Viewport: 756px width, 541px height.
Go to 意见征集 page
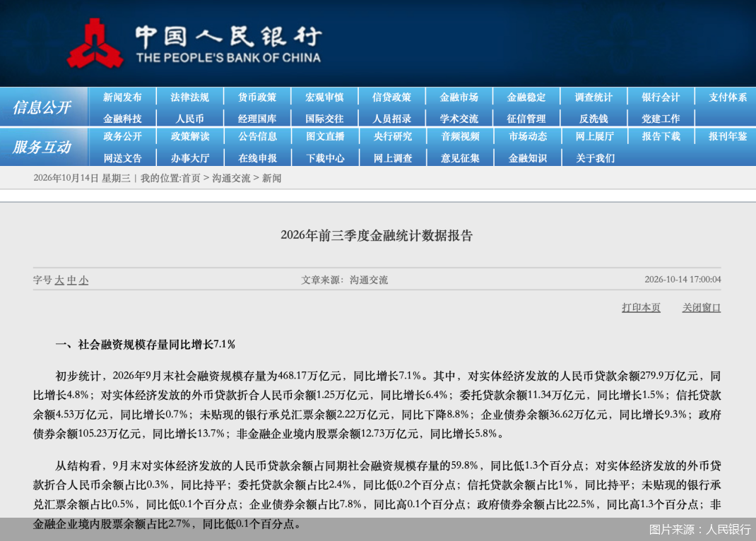(460, 158)
